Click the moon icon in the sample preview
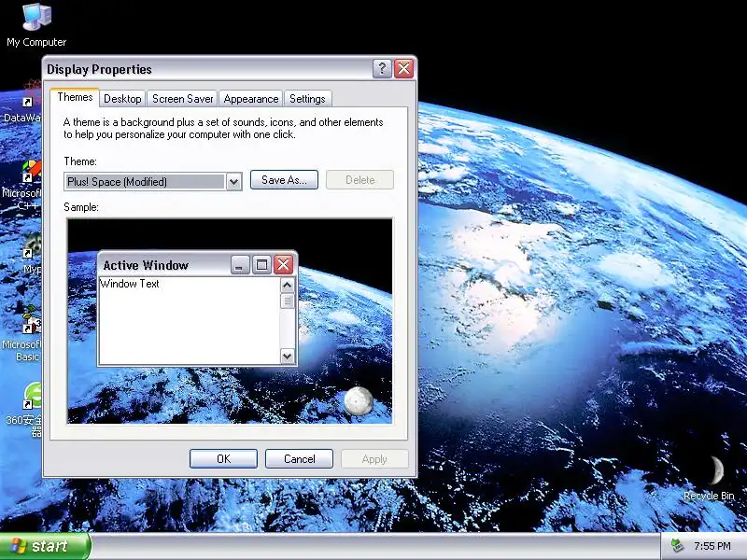Image resolution: width=747 pixels, height=560 pixels. click(x=359, y=401)
